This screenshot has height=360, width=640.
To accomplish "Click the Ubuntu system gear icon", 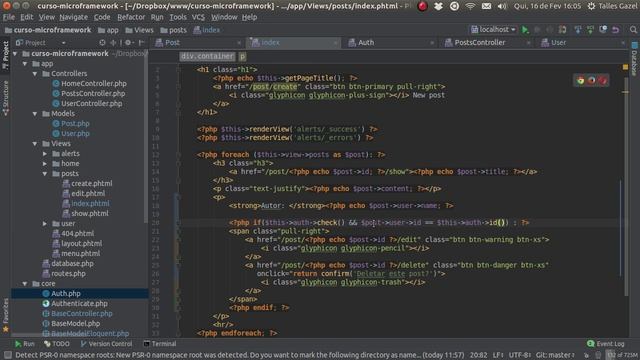I will tap(591, 6).
